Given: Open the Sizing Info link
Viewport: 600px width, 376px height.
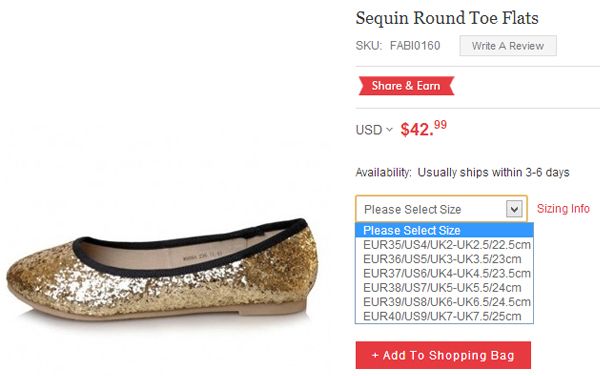Looking at the screenshot, I should click(x=563, y=208).
